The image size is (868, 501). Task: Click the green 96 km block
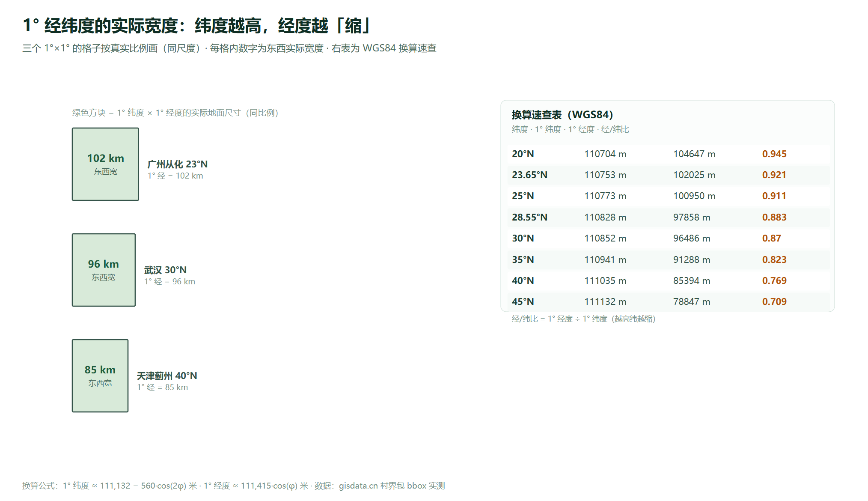104,270
